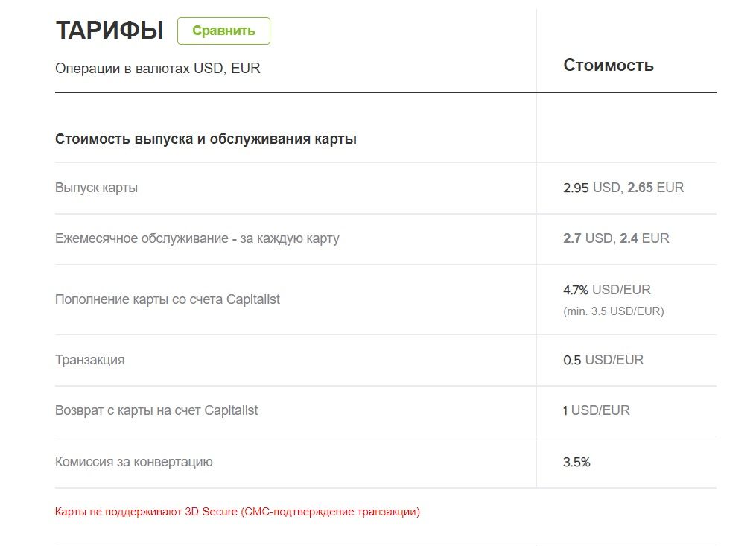Image resolution: width=756 pixels, height=546 pixels.
Task: Click the word Capitalist in the refund row
Action: (231, 410)
